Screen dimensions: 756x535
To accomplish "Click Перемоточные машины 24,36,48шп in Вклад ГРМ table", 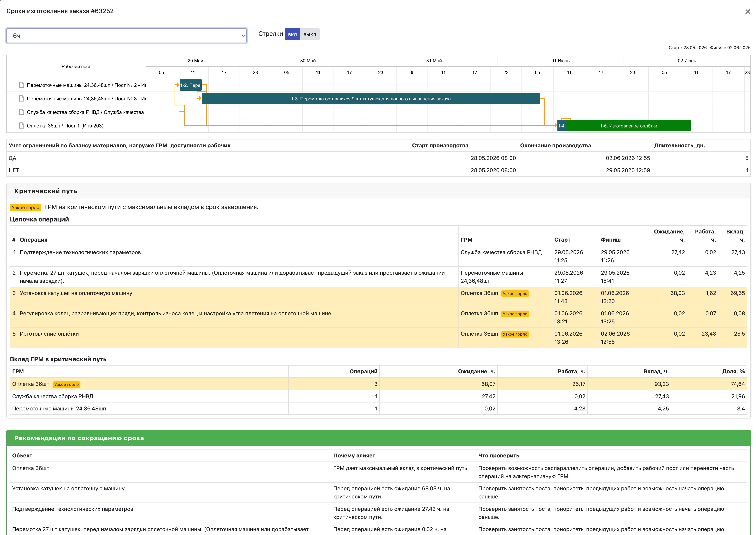I will pyautogui.click(x=59, y=409).
